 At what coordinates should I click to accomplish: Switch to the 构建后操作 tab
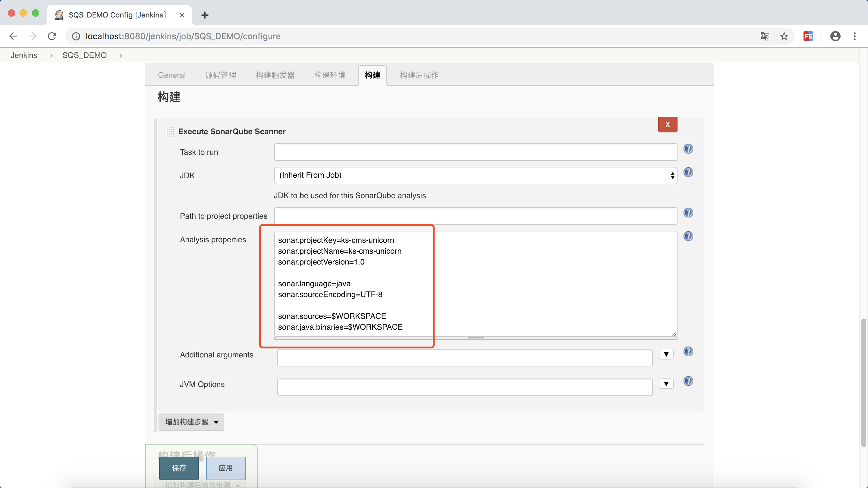pos(419,75)
